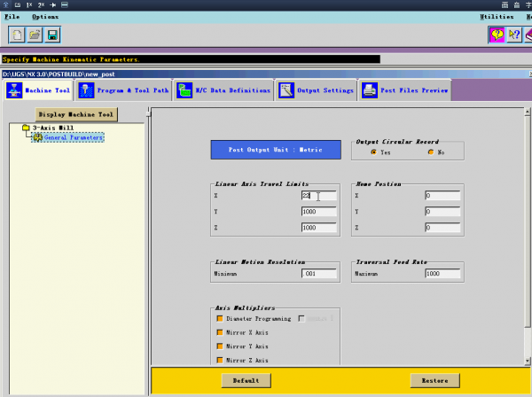This screenshot has height=397, width=532.
Task: Switch to Program & Tool Path tab
Action: tap(123, 90)
